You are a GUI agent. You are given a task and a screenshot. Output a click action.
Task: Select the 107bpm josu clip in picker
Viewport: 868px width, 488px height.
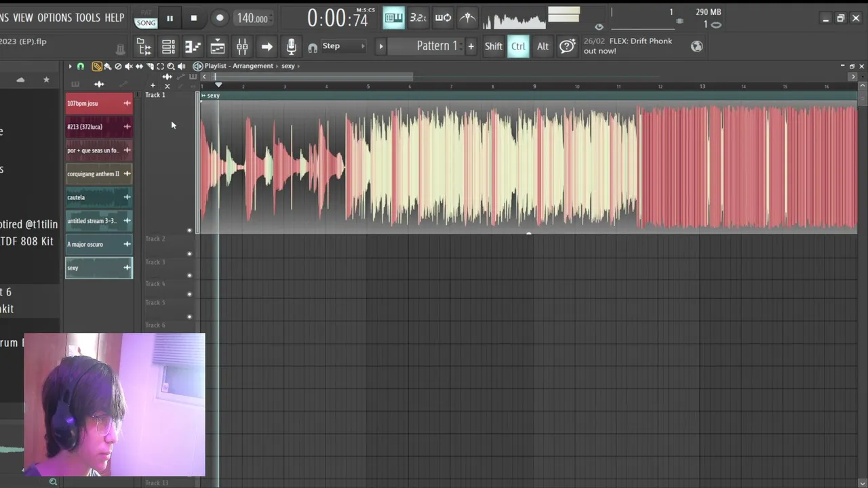tap(99, 103)
